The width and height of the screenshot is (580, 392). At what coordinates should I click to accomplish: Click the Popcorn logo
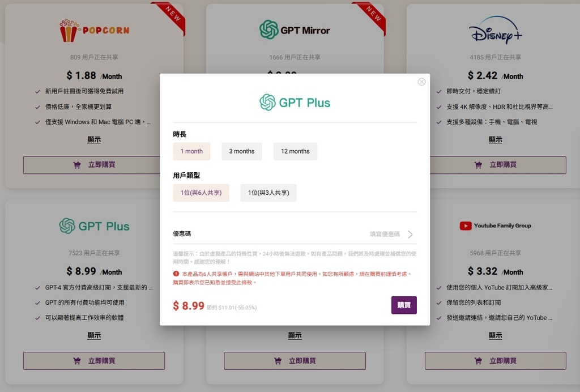point(95,31)
